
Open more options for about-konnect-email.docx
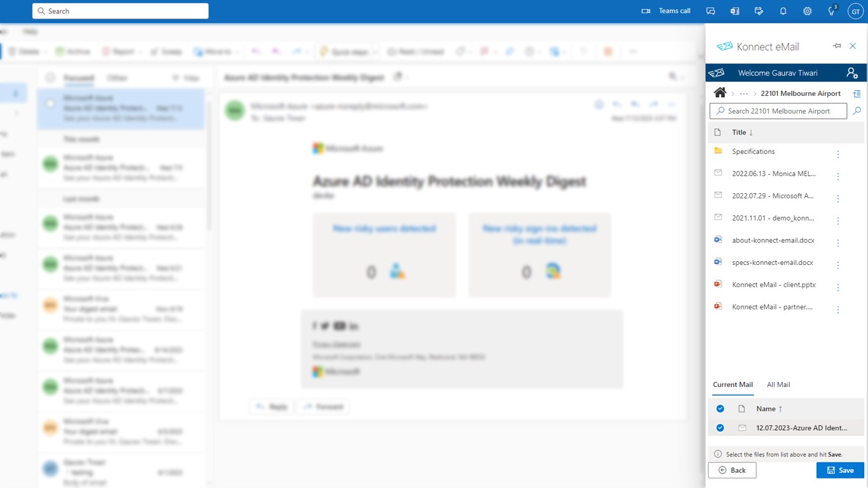(838, 243)
